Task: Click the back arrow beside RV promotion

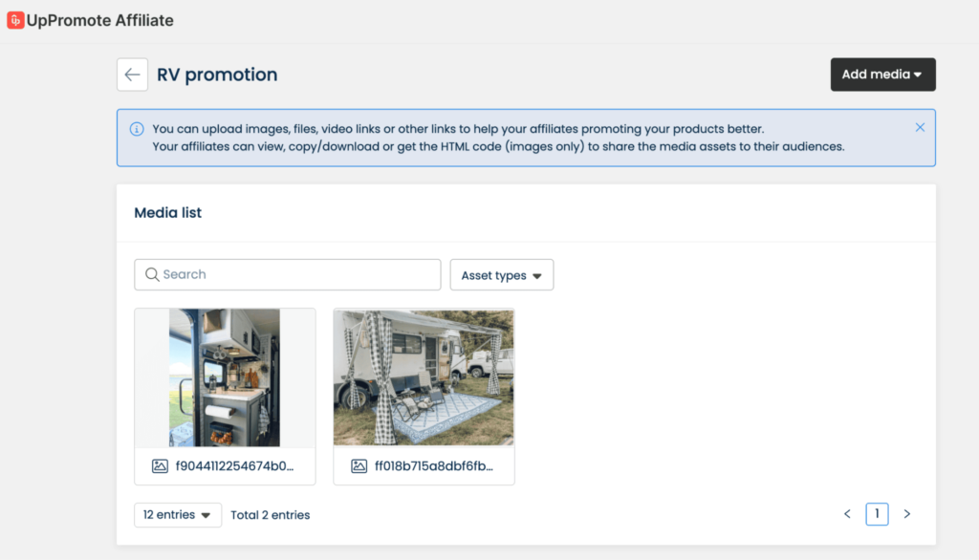Action: (x=132, y=75)
